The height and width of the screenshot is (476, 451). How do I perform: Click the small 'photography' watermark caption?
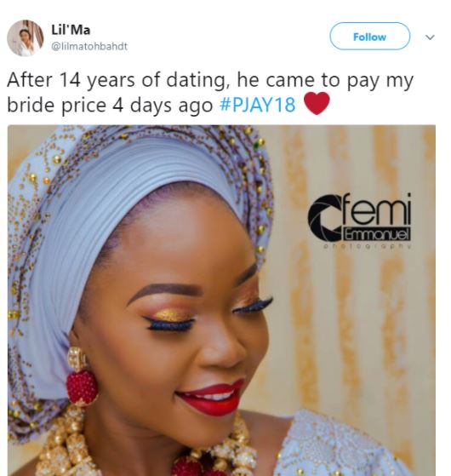pos(368,246)
